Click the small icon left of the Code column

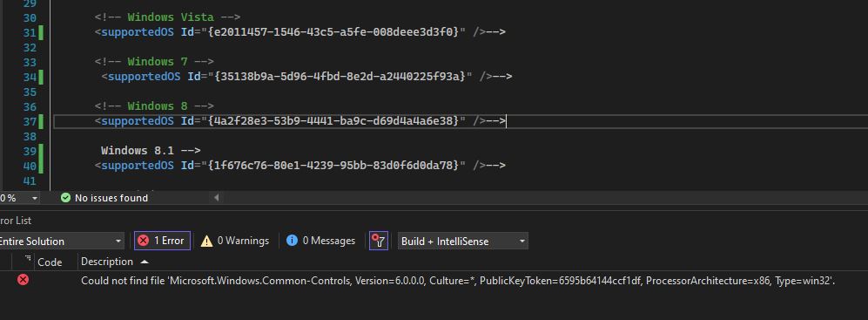28,258
